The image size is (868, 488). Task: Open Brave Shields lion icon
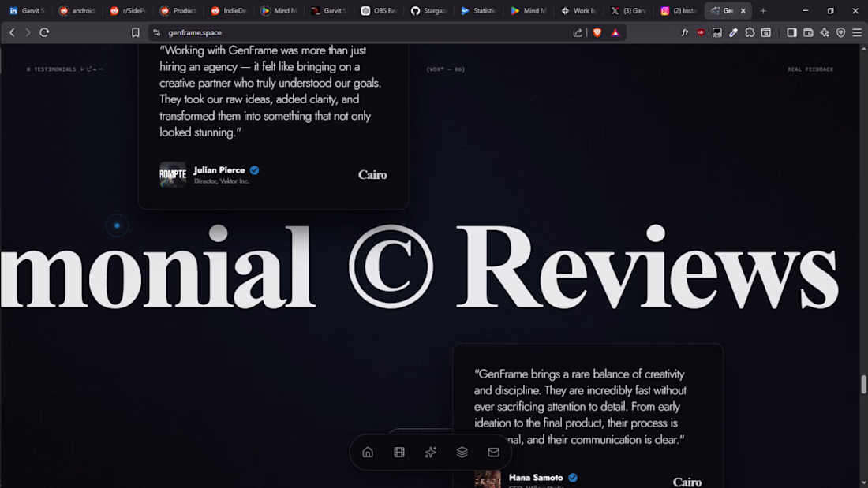click(597, 32)
